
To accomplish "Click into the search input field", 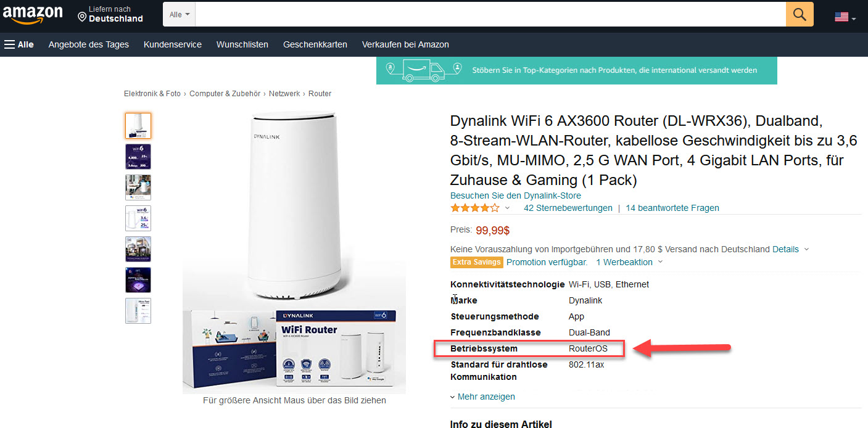I will click(x=490, y=14).
